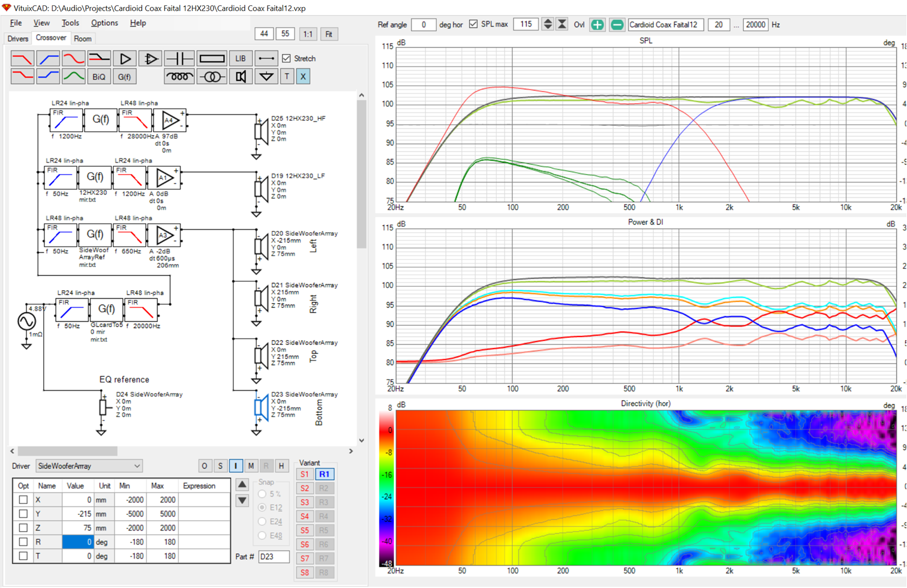The width and height of the screenshot is (907, 588).
Task: Select the wire connection tool
Action: coord(266,59)
